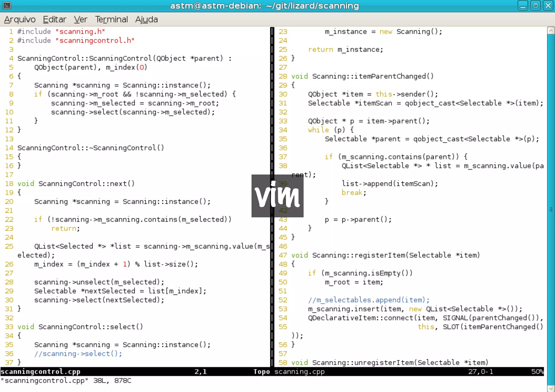Click commented //m_selectables.append(item); line
Screen dimensions: 555x392
click(369, 300)
